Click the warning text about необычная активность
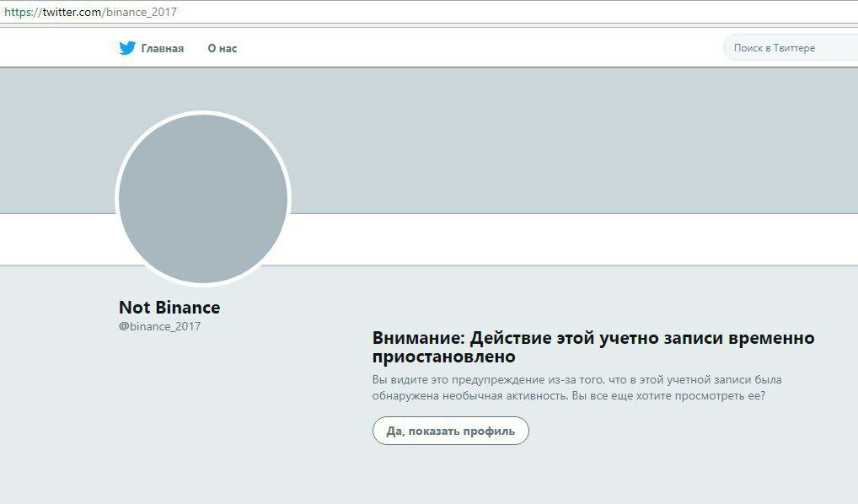Viewport: 858px width, 504px height. (x=576, y=388)
